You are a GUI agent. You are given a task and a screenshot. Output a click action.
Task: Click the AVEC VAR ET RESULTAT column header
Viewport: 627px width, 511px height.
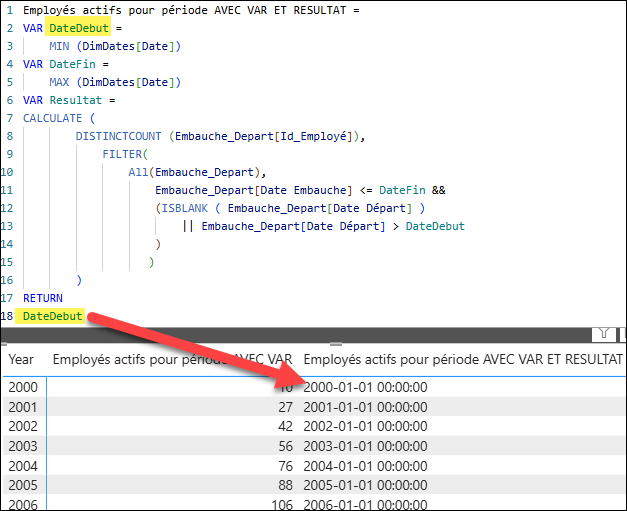[462, 359]
